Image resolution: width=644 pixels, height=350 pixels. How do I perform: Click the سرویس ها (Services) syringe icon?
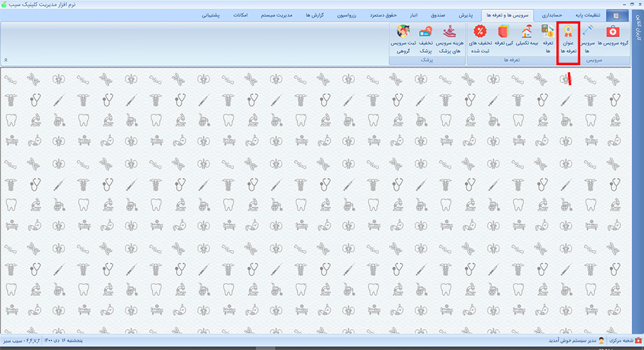click(587, 38)
